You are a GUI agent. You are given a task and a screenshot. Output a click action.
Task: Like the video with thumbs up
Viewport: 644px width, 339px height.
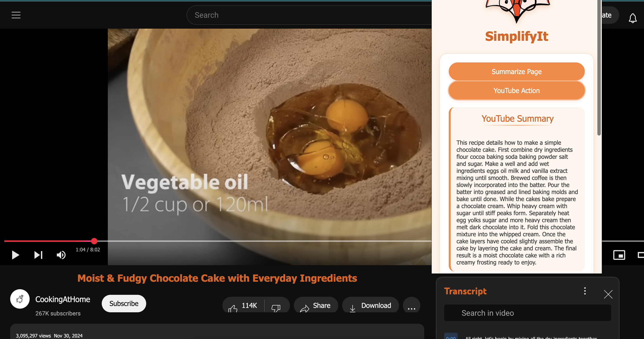[243, 305]
